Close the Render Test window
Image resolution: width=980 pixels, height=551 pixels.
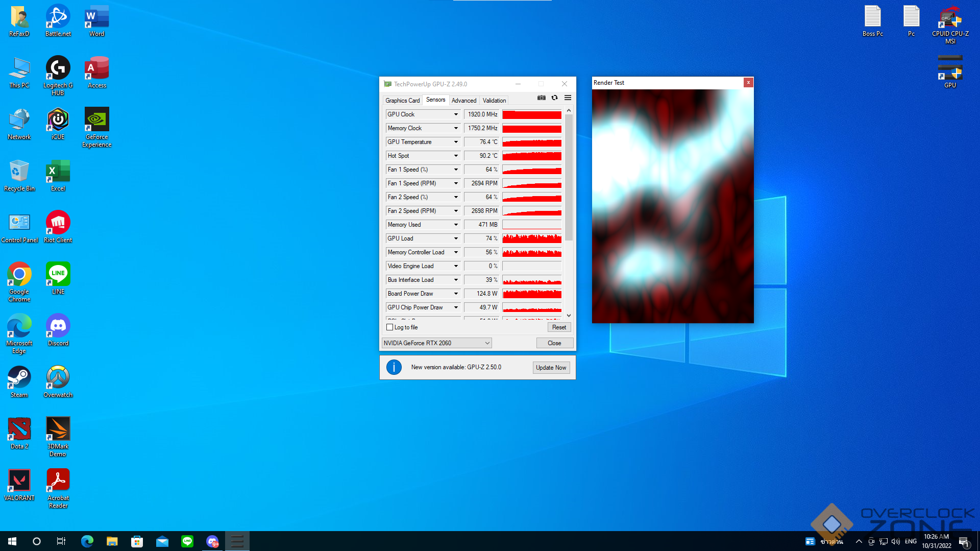click(748, 83)
